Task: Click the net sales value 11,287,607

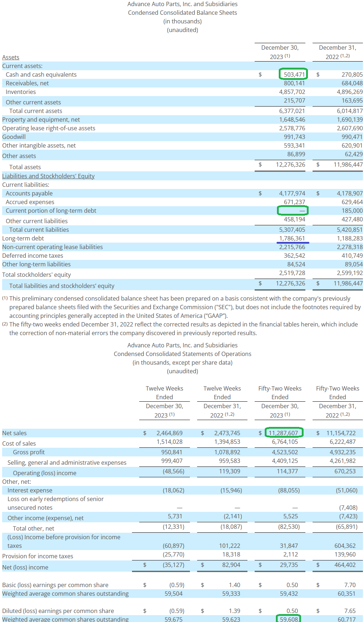Action: pyautogui.click(x=283, y=433)
